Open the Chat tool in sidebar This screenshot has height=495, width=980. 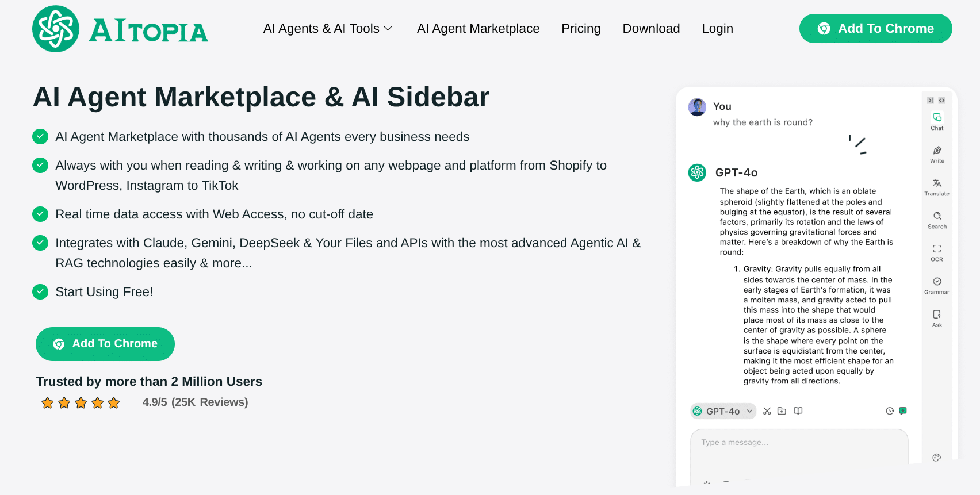coord(937,121)
